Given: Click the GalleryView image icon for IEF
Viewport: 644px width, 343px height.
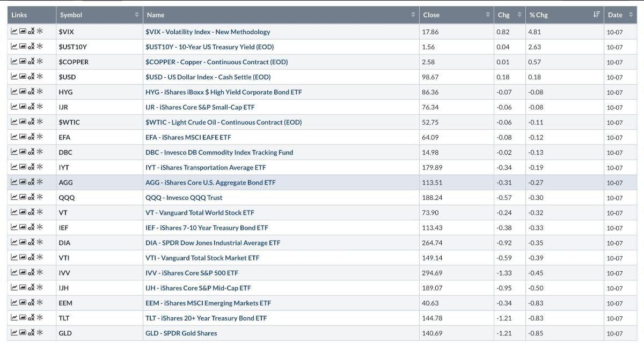Looking at the screenshot, I should tap(23, 227).
